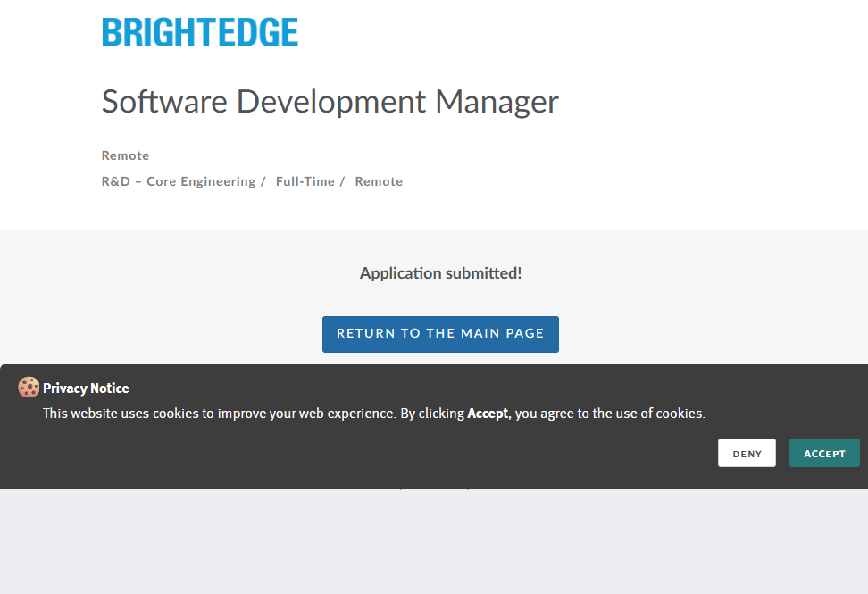Select the Remote location label under title
868x594 pixels.
125,155
